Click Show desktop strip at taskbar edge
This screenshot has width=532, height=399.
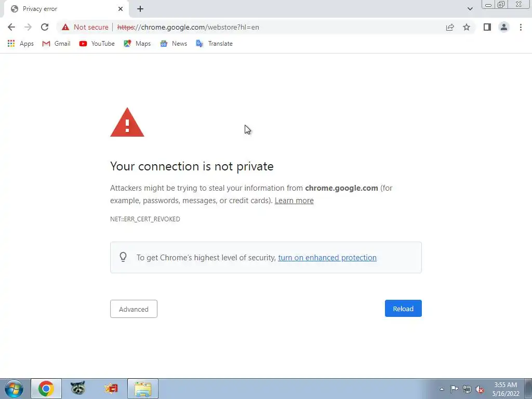click(528, 389)
